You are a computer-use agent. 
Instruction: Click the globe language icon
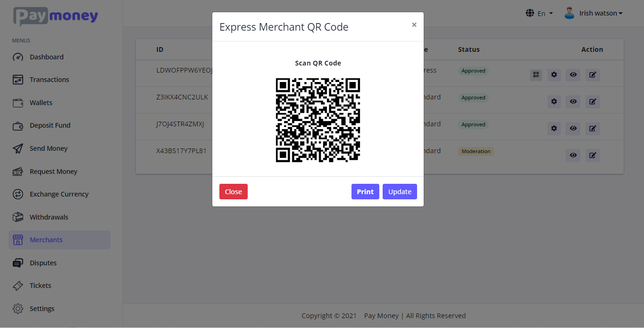[530, 13]
